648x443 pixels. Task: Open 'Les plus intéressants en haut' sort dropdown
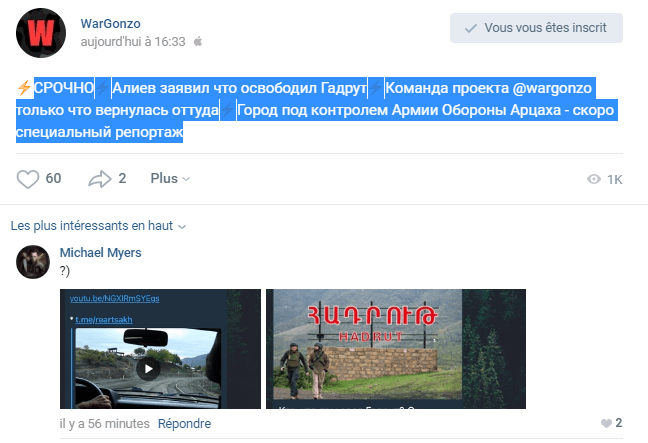(98, 225)
